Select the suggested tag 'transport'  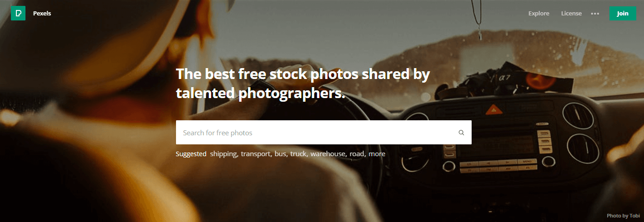click(256, 154)
